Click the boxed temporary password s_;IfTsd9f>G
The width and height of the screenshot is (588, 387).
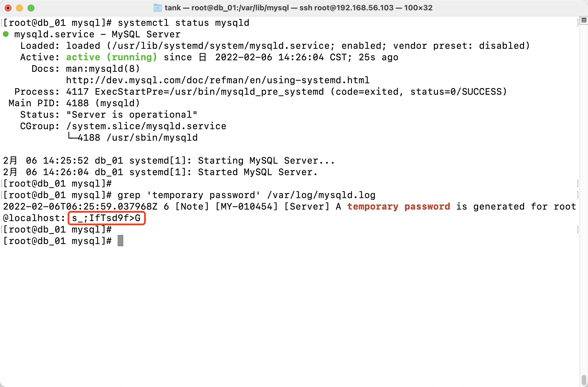pos(106,218)
